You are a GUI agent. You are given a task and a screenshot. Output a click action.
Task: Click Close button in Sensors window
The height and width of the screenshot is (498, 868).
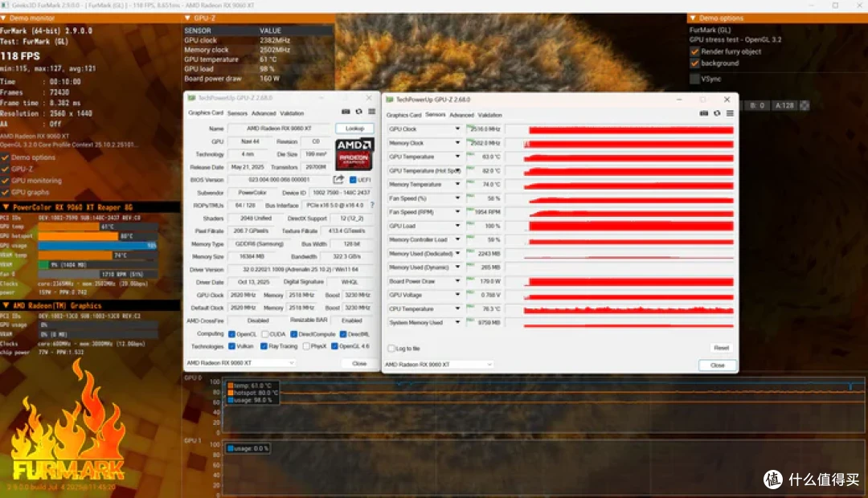tap(718, 365)
